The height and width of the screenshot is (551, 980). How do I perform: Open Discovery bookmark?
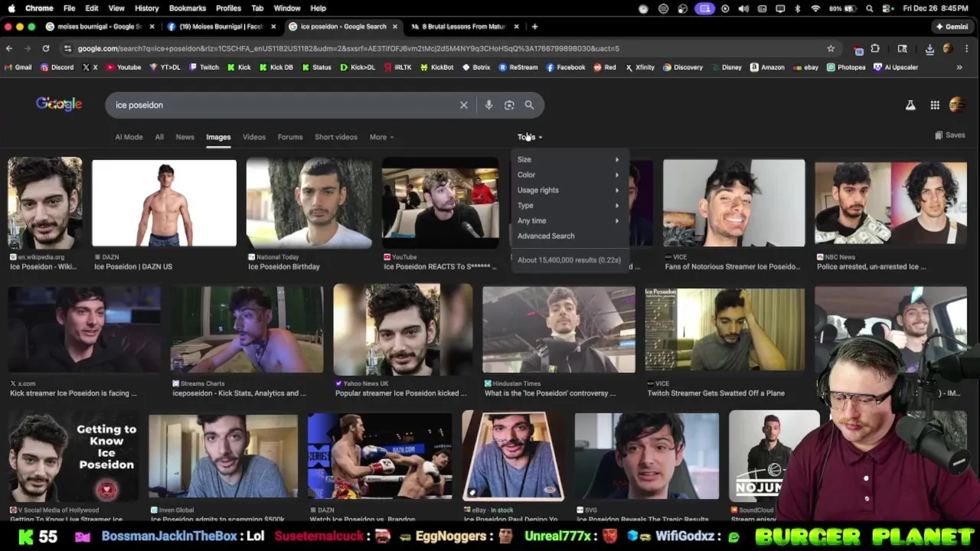(x=683, y=67)
